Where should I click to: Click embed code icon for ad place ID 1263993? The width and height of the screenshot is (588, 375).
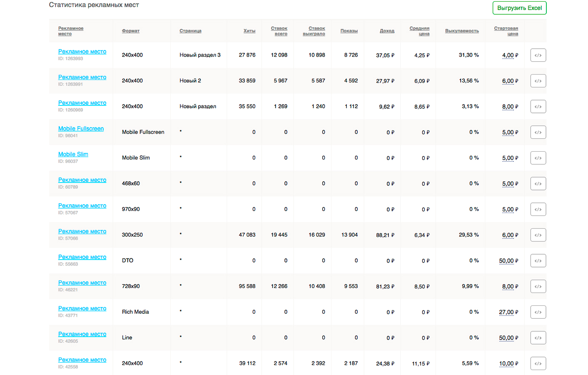[x=538, y=55]
